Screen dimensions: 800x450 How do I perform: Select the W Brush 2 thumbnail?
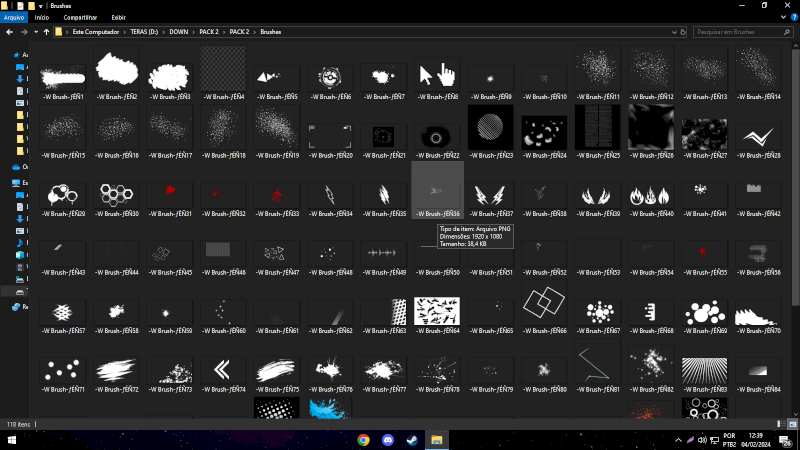click(x=117, y=72)
